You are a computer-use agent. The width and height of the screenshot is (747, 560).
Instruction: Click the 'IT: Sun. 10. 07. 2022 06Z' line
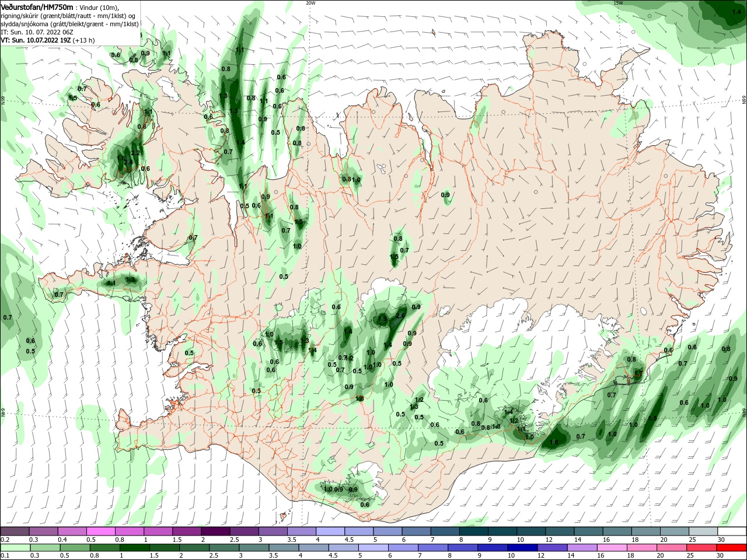(37, 32)
